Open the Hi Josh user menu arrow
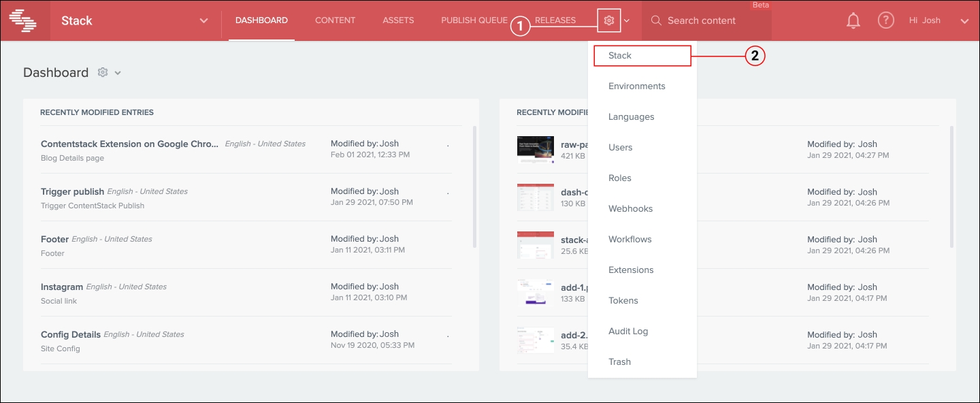Screen dimensions: 980x403 tap(964, 20)
